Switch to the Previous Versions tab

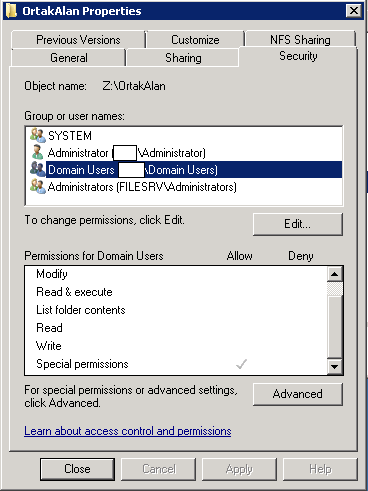pyautogui.click(x=78, y=40)
